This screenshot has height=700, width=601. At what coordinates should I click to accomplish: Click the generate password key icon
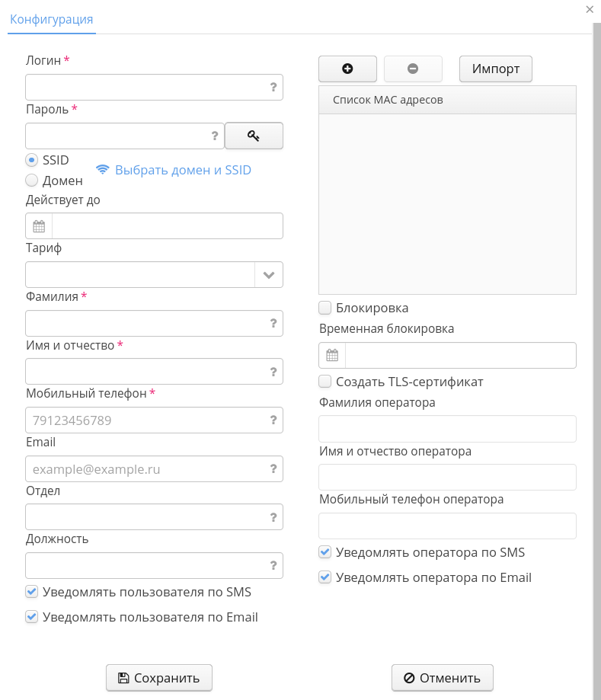(x=254, y=136)
